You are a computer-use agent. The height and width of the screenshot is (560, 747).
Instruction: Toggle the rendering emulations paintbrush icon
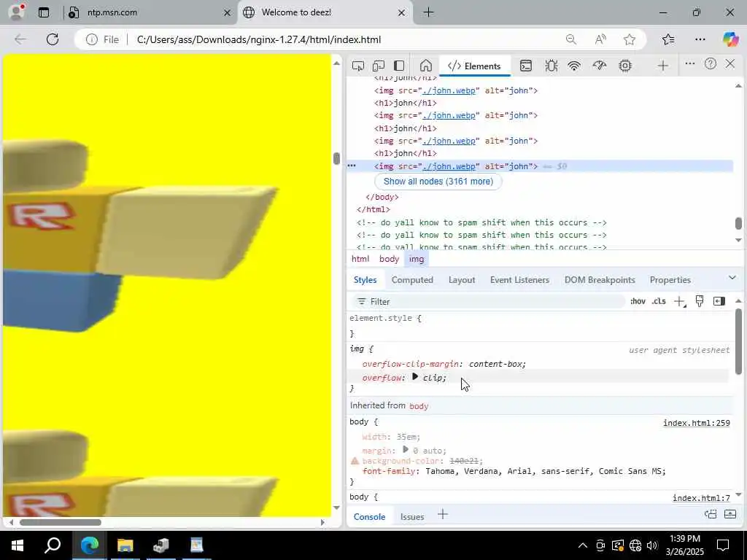700,301
